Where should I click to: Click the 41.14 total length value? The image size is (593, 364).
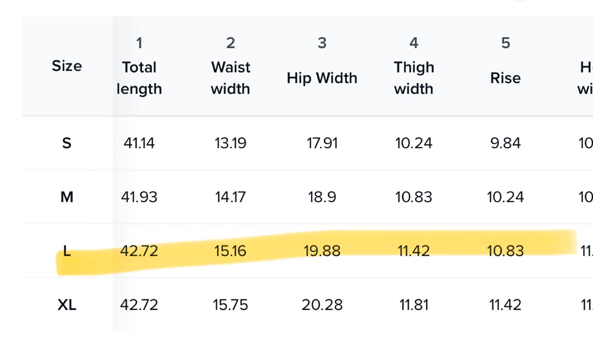click(x=139, y=143)
